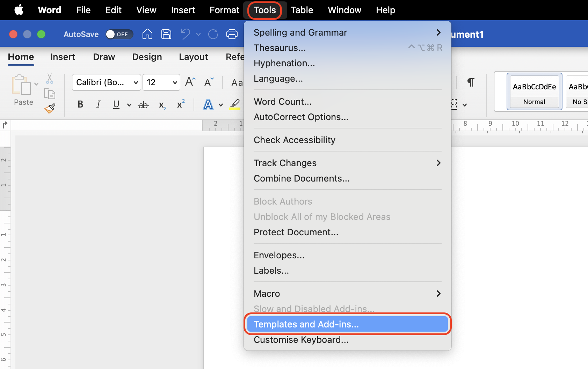Click the Cut scissors icon
The image size is (588, 369).
click(x=50, y=79)
